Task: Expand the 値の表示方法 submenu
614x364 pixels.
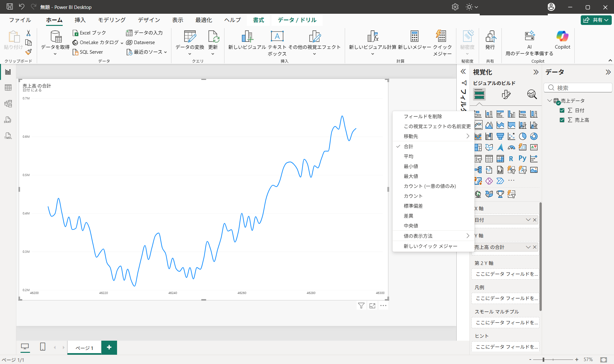Action: (433, 236)
